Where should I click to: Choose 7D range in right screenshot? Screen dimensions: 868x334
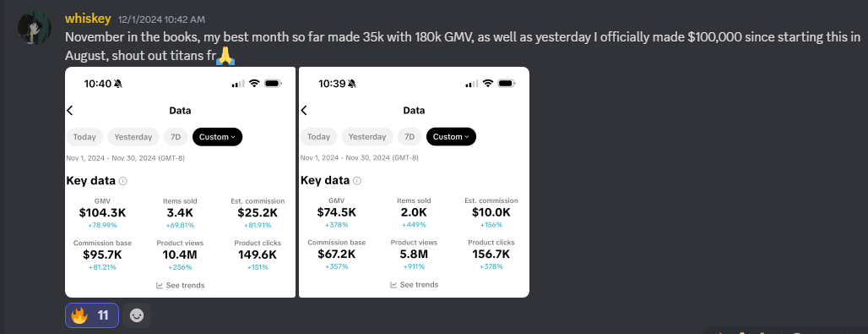click(x=410, y=136)
